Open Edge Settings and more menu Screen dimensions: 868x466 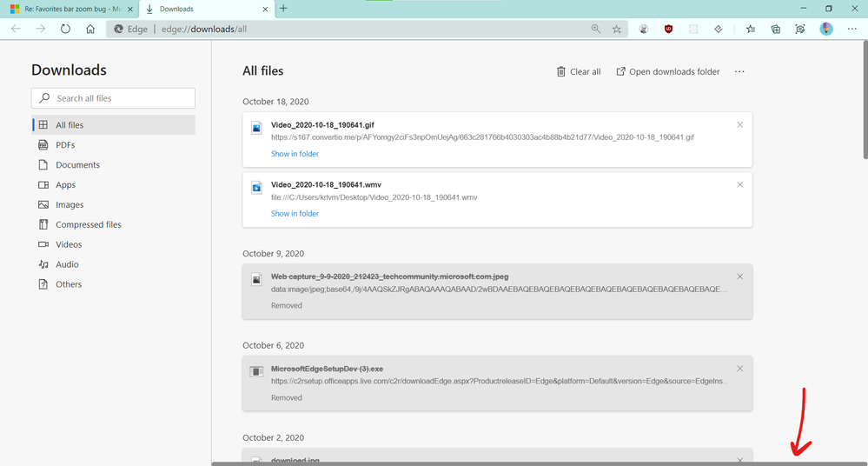coord(852,29)
